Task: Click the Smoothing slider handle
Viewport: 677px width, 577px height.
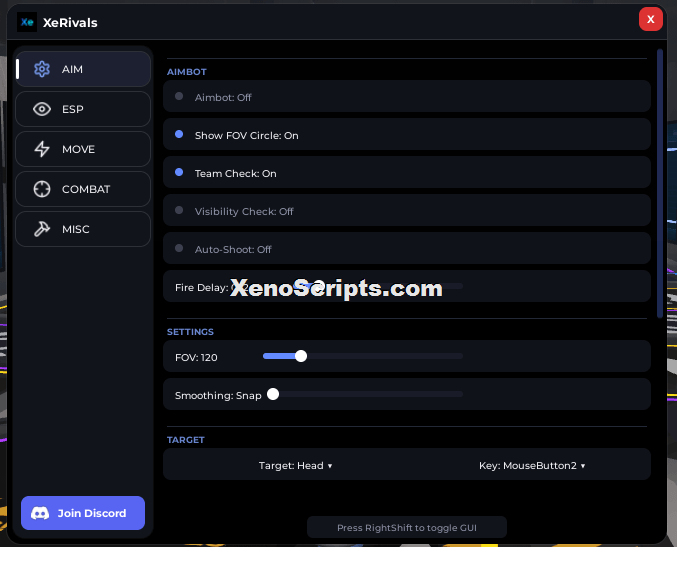Action: pos(273,394)
